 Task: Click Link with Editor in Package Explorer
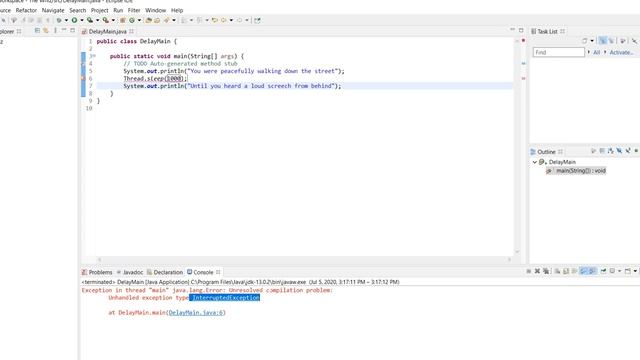tap(46, 31)
